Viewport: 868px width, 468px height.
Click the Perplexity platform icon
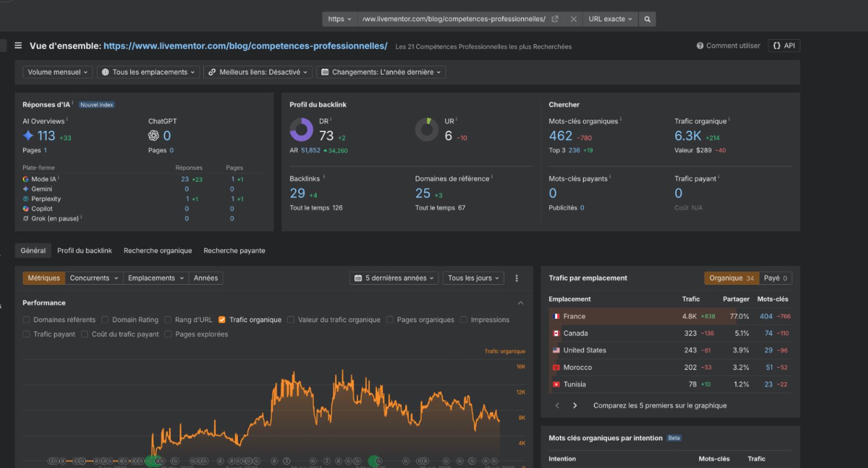pyautogui.click(x=25, y=199)
